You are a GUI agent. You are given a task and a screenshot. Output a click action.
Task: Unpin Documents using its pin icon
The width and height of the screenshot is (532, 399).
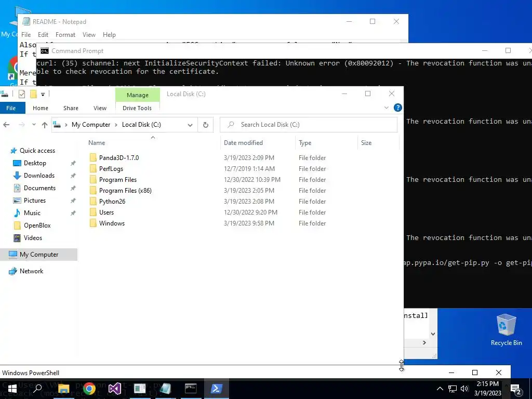point(73,188)
